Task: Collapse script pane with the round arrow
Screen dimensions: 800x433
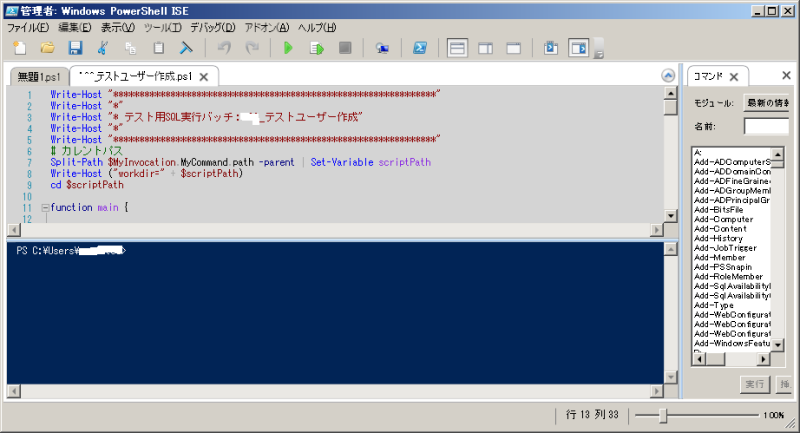Action: [x=668, y=75]
